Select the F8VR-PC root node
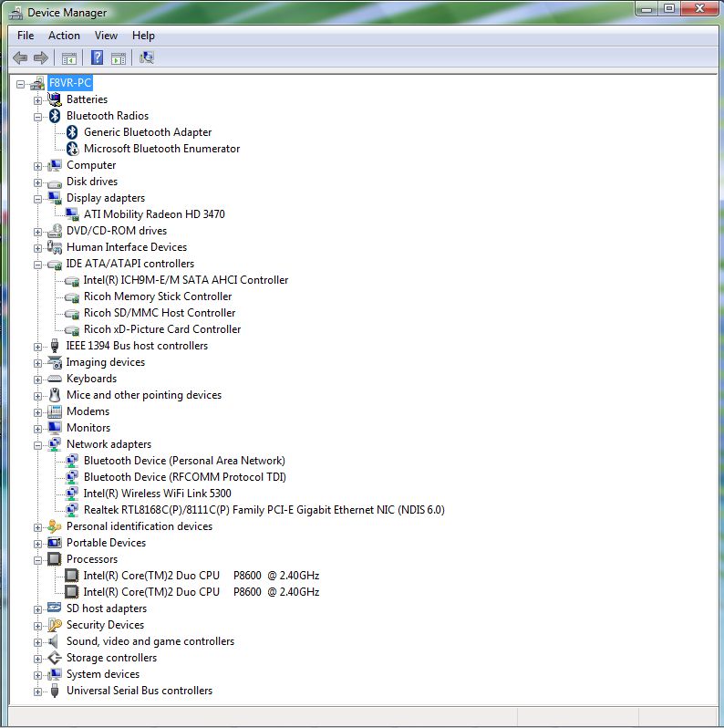Screen dimensions: 724x728 [x=70, y=83]
